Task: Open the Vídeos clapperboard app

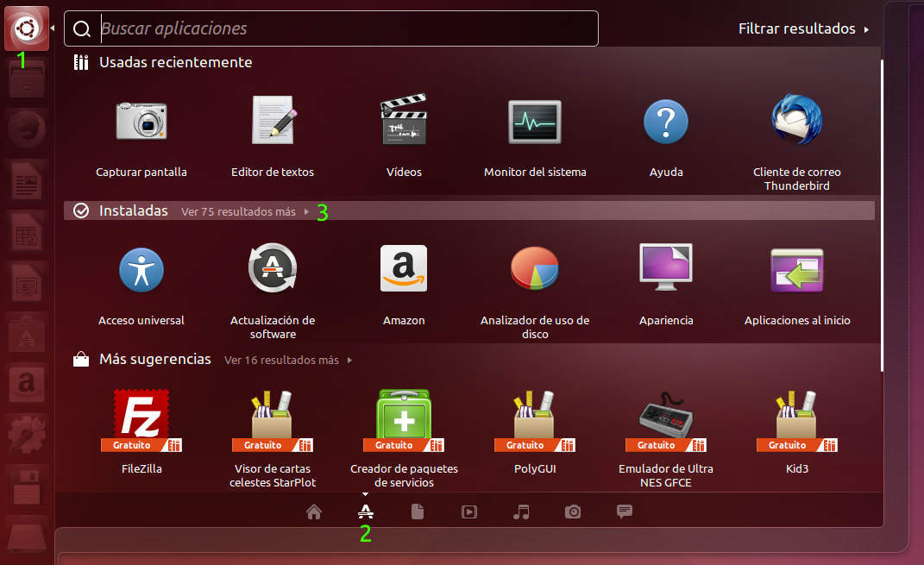Action: 404,120
